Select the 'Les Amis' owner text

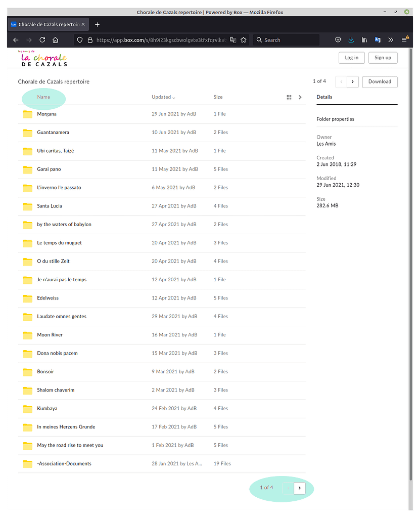(326, 144)
